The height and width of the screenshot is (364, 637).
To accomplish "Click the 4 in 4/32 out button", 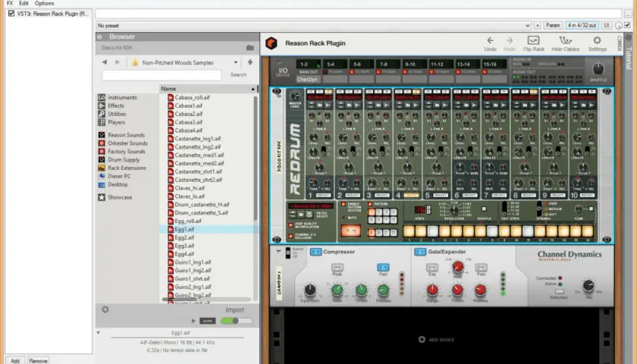I will (x=582, y=25).
